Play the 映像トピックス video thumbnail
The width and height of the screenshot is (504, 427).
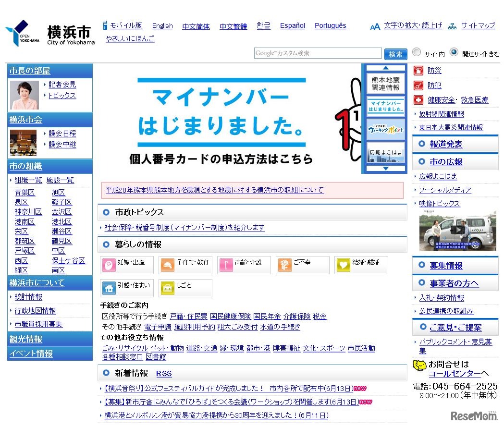click(x=458, y=231)
